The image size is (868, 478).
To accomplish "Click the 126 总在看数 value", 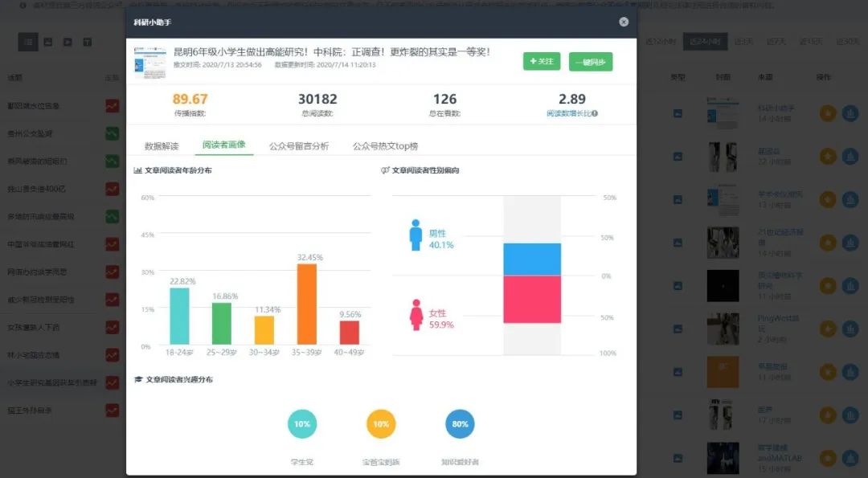I will [x=445, y=99].
